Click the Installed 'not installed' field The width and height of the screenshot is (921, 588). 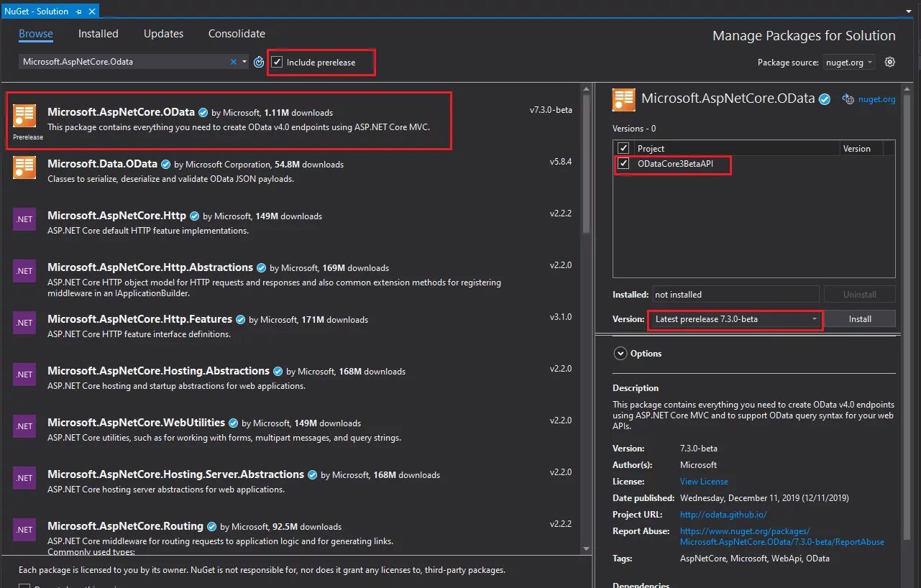[x=736, y=294]
